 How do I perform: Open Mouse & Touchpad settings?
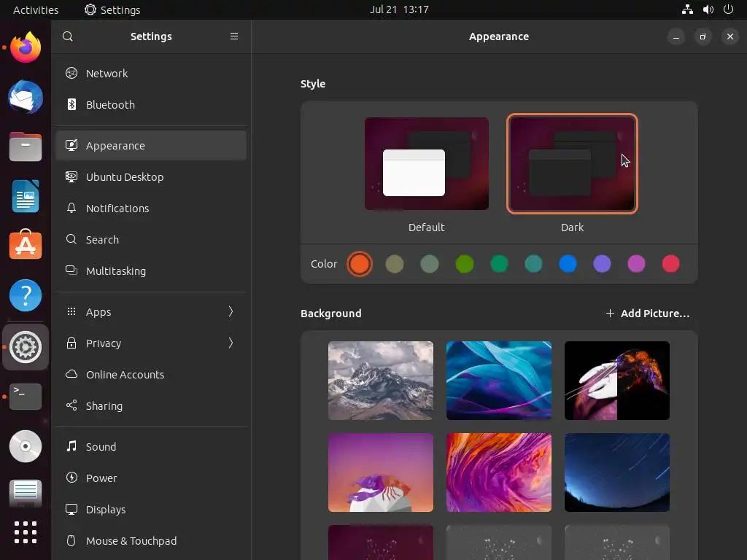[x=151, y=541]
